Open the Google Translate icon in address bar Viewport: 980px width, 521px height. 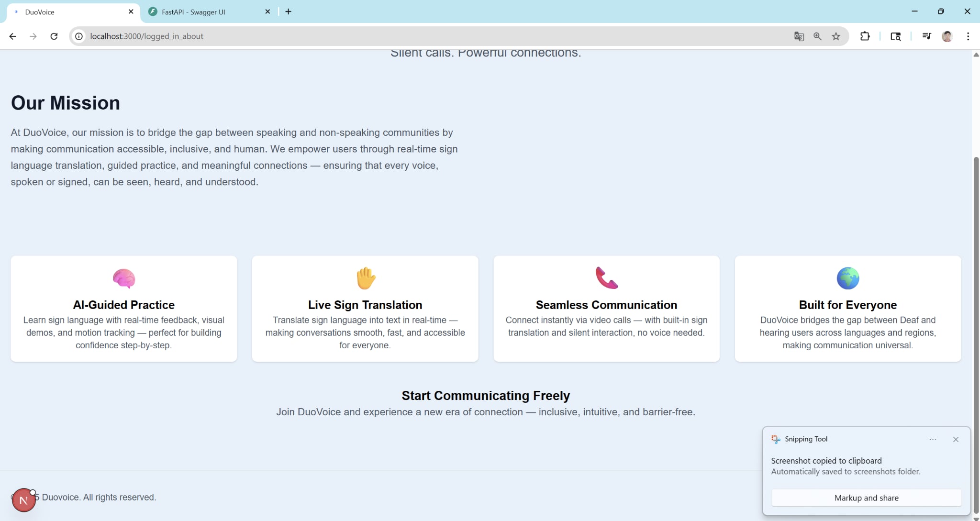coord(799,36)
